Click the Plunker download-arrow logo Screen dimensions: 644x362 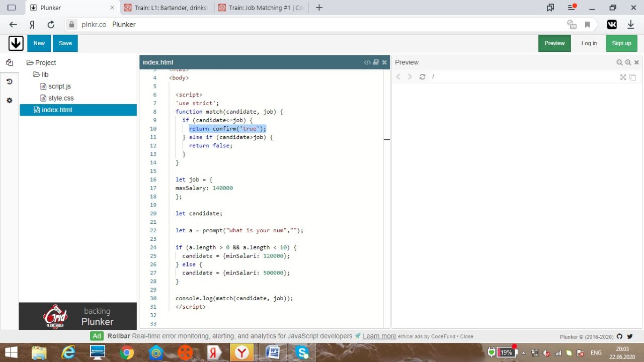[x=16, y=43]
